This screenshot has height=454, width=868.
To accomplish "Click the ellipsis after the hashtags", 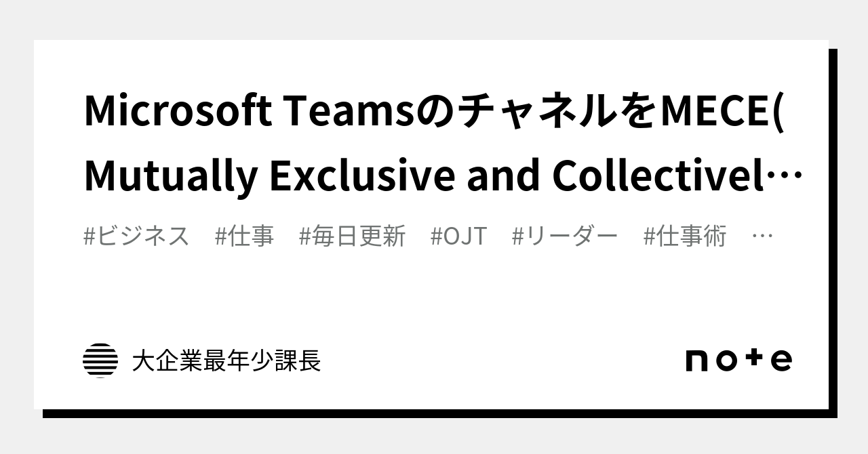I will click(x=763, y=236).
